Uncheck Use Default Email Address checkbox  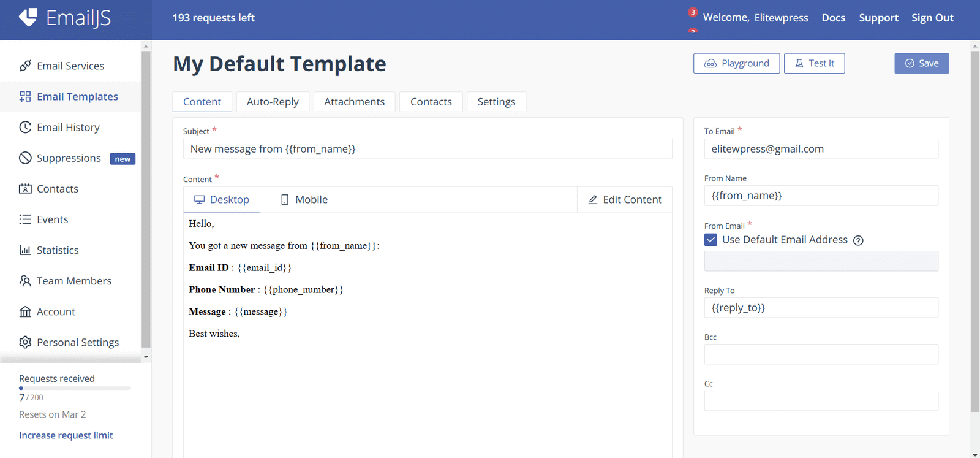click(x=710, y=240)
